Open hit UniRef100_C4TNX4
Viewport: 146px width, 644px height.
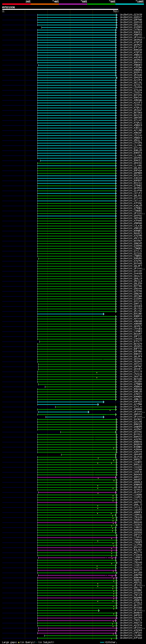131,30
